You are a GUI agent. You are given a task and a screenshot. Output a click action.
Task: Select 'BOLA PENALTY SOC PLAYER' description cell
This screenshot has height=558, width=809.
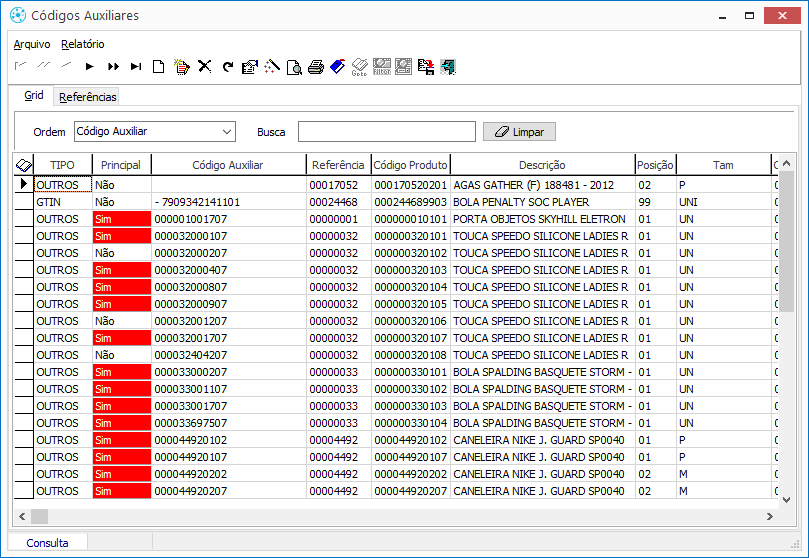pyautogui.click(x=543, y=202)
